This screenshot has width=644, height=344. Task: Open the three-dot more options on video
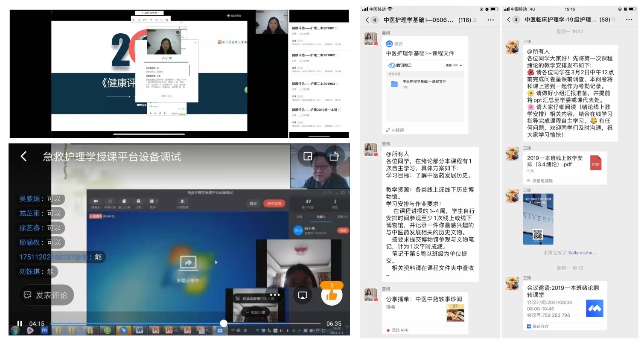coord(275,294)
